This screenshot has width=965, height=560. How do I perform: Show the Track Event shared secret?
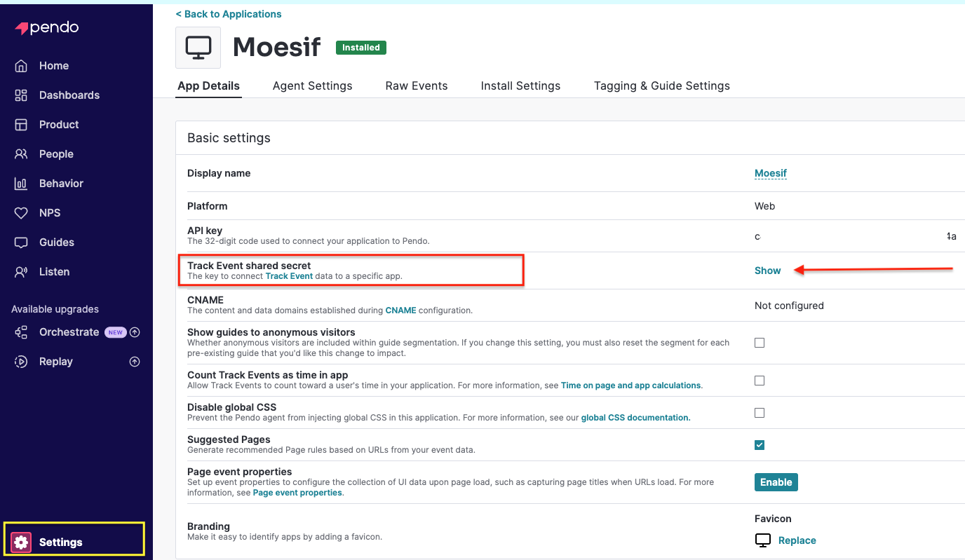[x=767, y=271]
